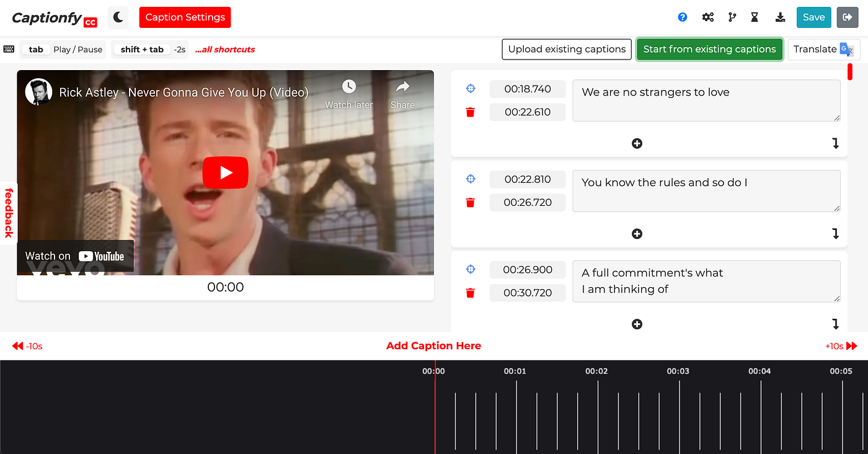The width and height of the screenshot is (868, 454).
Task: Click the red scrollbar of captions list
Action: 850,71
